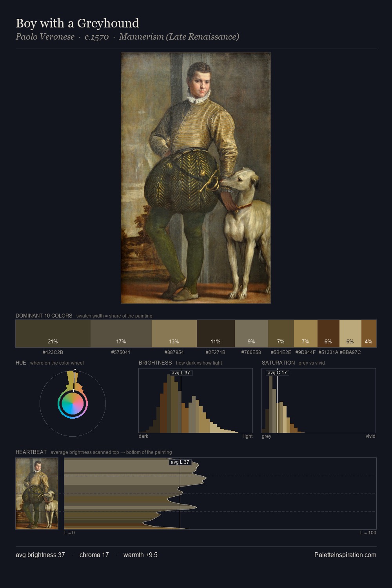This screenshot has width=392, height=588.
Task: Click the 'BRIGHTNESS' section heading
Action: point(155,363)
